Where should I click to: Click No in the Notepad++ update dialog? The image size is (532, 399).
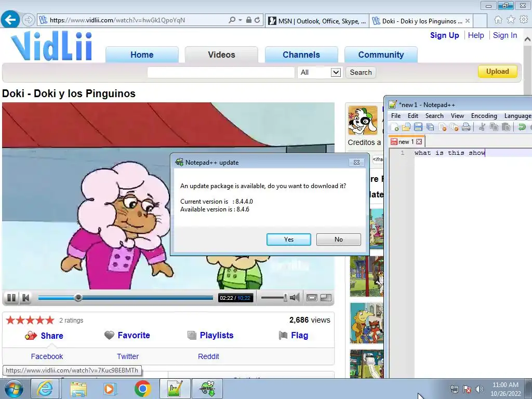pyautogui.click(x=338, y=239)
